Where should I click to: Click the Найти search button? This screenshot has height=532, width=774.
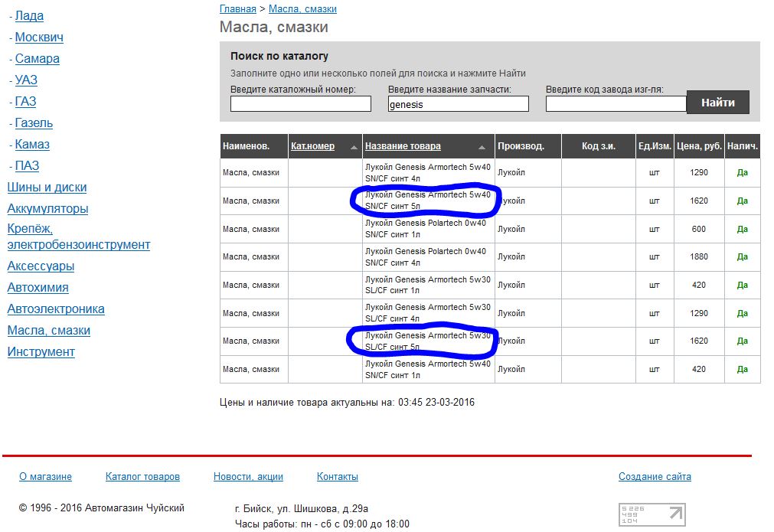pos(717,102)
